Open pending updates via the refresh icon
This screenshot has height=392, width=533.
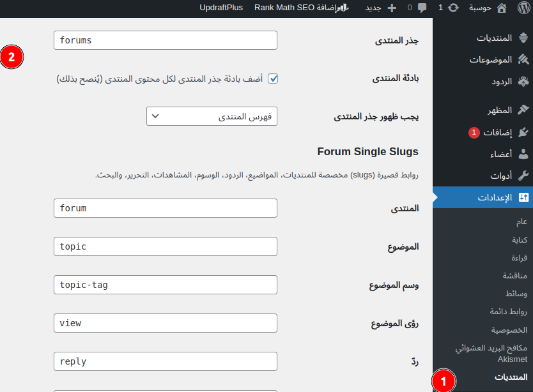point(453,8)
